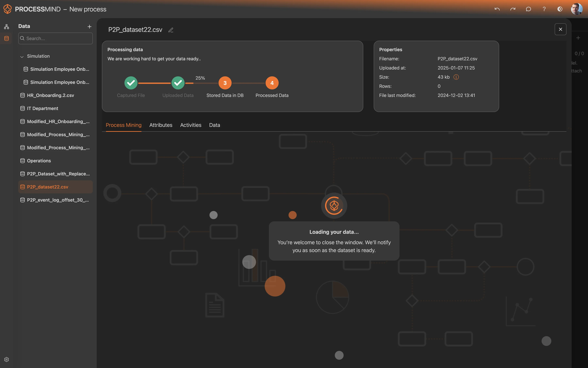This screenshot has width=588, height=368.
Task: Collapse the Simulation folder
Action: coord(22,56)
